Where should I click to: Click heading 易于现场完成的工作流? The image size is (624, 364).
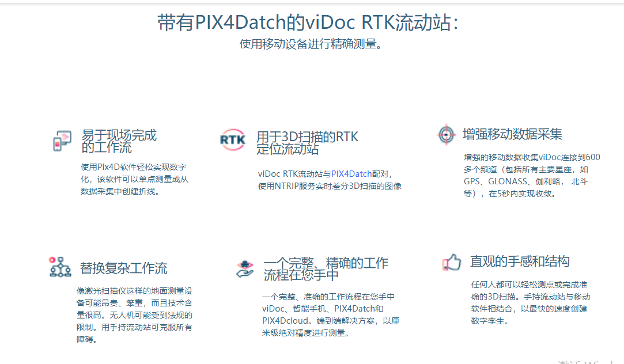tap(119, 141)
